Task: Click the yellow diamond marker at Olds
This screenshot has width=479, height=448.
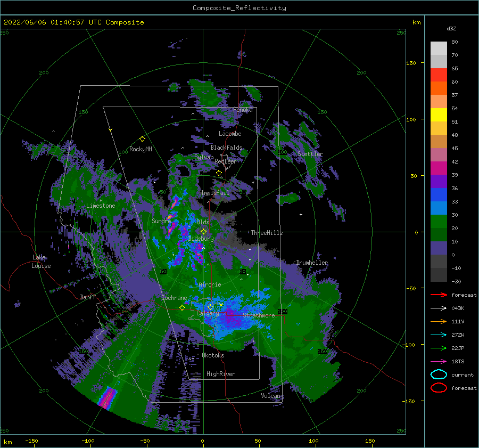Action: [203, 232]
